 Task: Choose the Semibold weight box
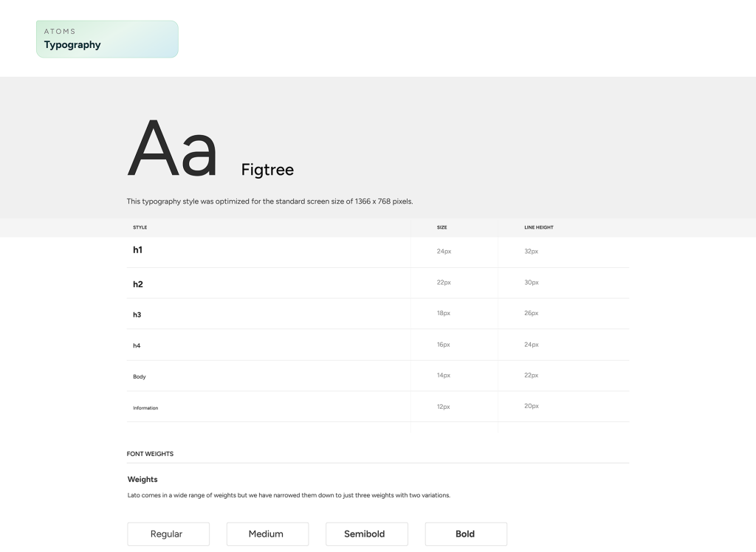click(x=366, y=534)
